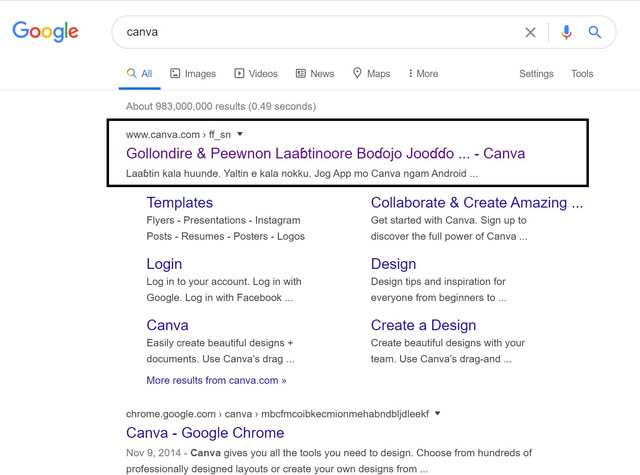This screenshot has height=475, width=640.
Task: Open the Canva - Google Chrome result
Action: [205, 433]
